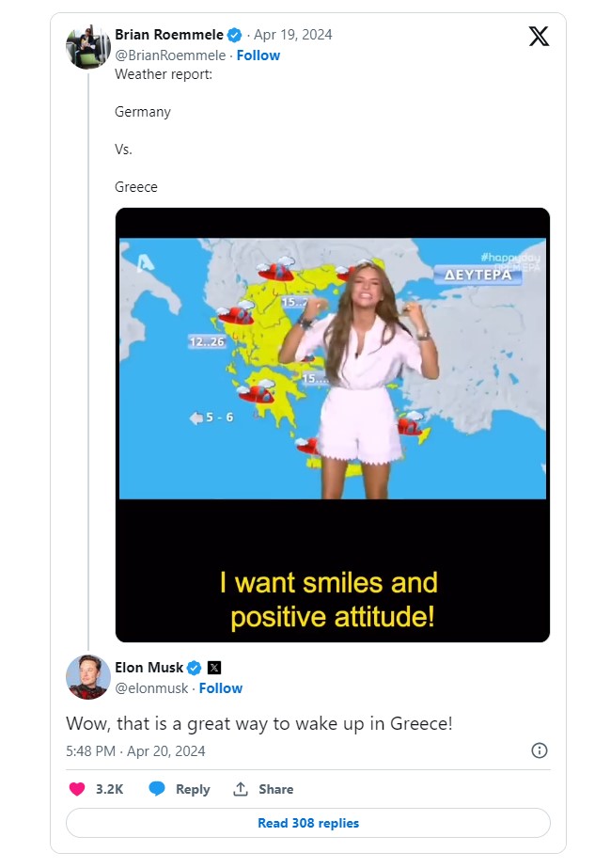Screen dimensions: 595x868
Task: Click the info icon beside the timestamp
Action: (x=540, y=750)
